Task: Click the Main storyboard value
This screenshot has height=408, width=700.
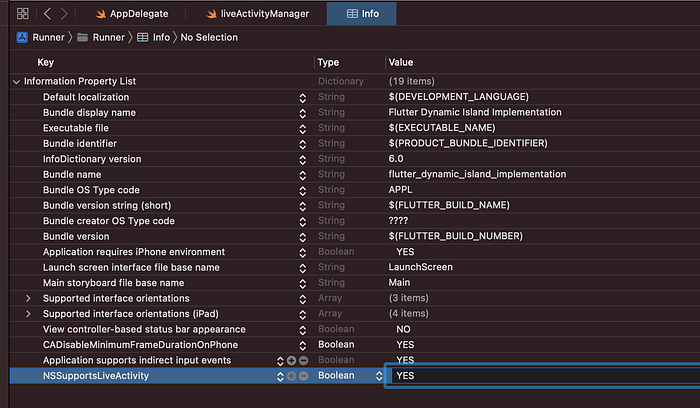Action: tap(399, 283)
